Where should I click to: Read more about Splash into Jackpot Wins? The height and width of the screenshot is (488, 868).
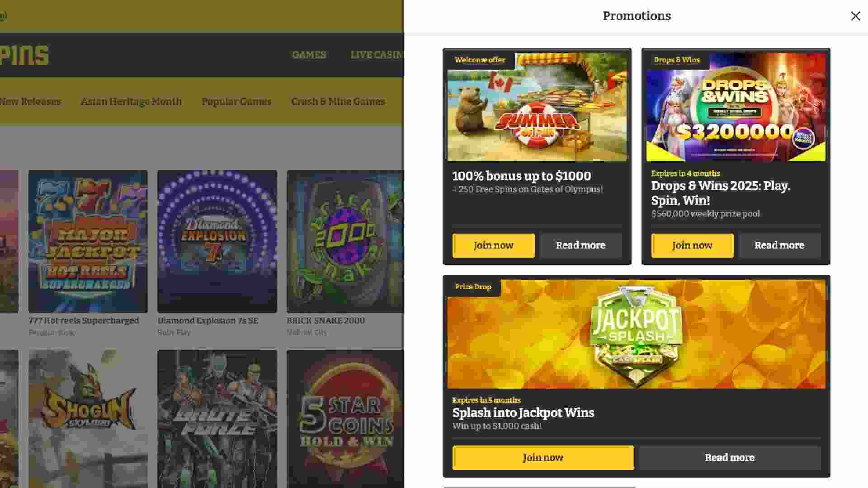click(730, 458)
